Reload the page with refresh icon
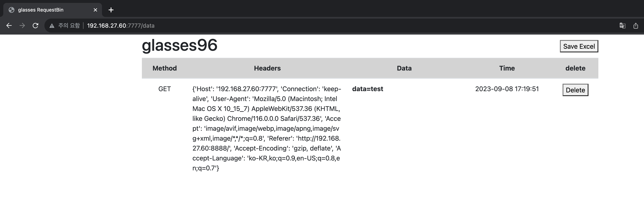644x212 pixels. [36, 26]
